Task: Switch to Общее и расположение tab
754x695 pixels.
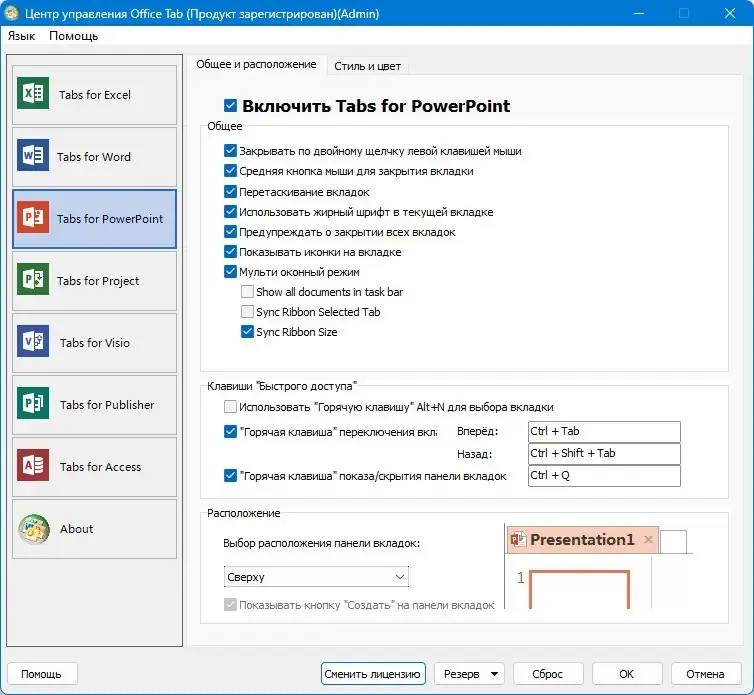Action: (256, 64)
